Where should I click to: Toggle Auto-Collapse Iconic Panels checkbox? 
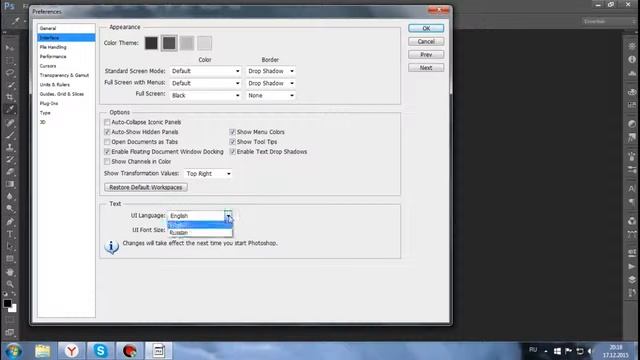107,122
